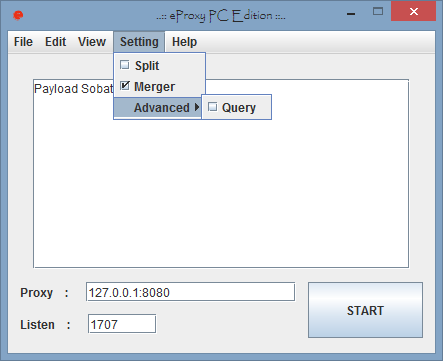Close the eProxy window
Viewport: 443px width, 361px height.
(x=414, y=12)
